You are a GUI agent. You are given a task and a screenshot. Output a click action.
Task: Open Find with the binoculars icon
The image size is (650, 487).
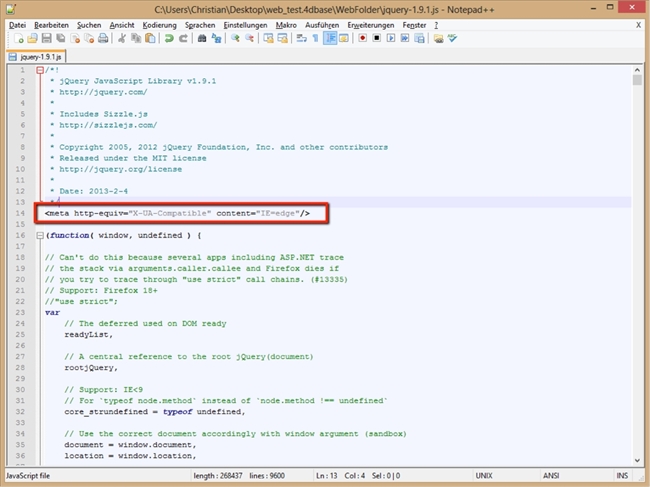pos(201,38)
